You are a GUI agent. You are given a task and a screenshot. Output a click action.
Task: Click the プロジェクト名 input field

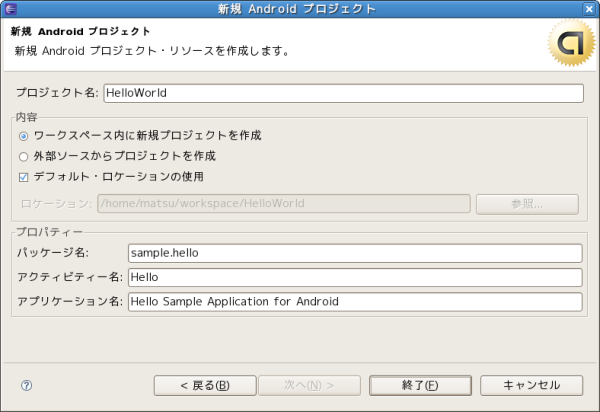pos(343,93)
